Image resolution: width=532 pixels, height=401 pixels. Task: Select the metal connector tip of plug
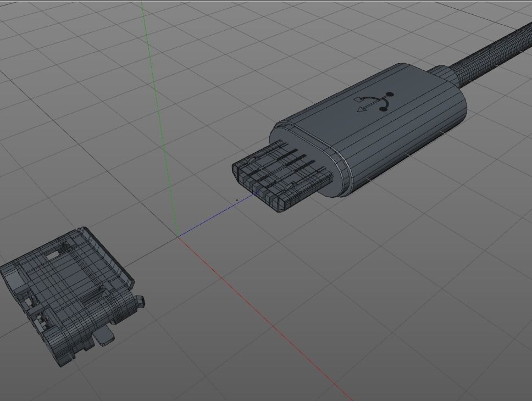click(x=282, y=176)
